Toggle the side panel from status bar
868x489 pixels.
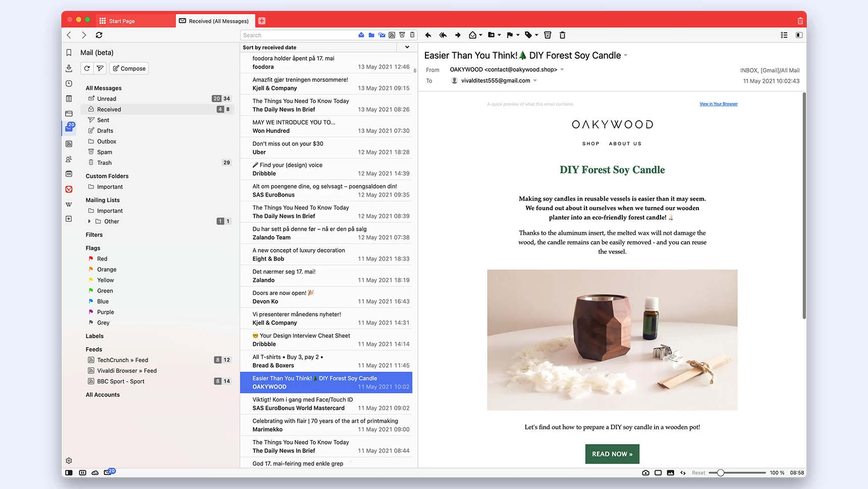(x=69, y=473)
